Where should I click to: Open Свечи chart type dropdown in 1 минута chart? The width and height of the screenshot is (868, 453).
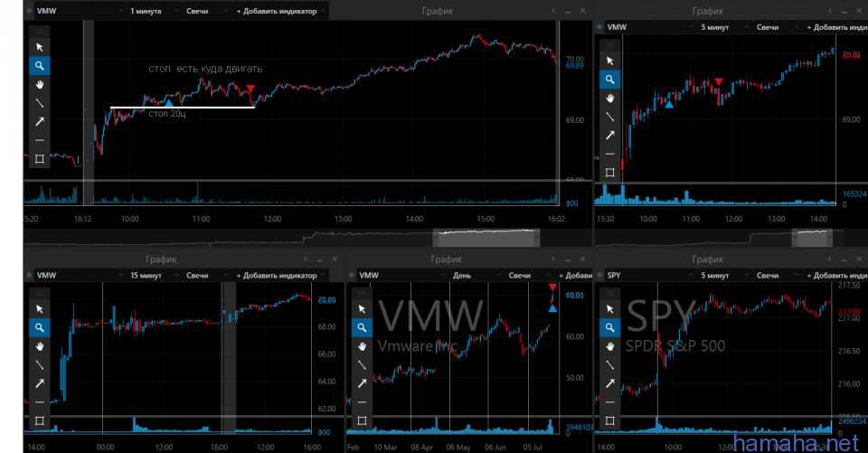point(206,11)
